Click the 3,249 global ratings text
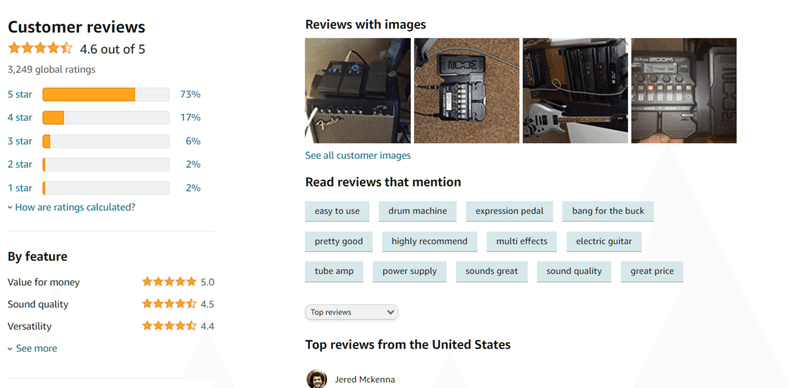Viewport: 800px width, 388px height. pyautogui.click(x=52, y=69)
